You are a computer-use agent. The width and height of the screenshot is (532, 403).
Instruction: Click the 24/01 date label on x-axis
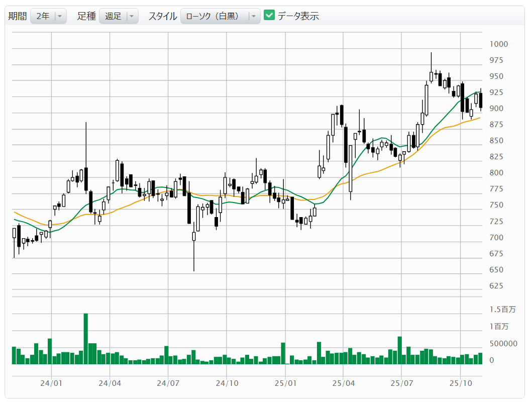point(52,383)
